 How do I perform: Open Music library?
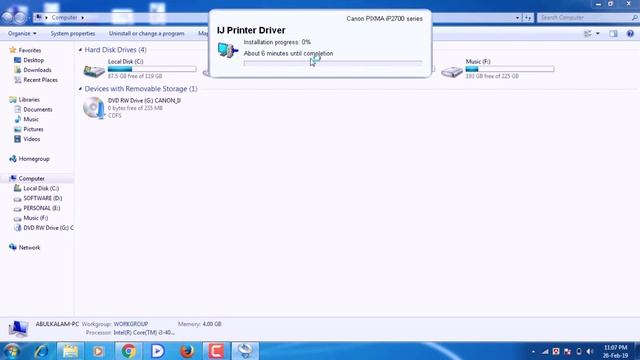(x=31, y=119)
